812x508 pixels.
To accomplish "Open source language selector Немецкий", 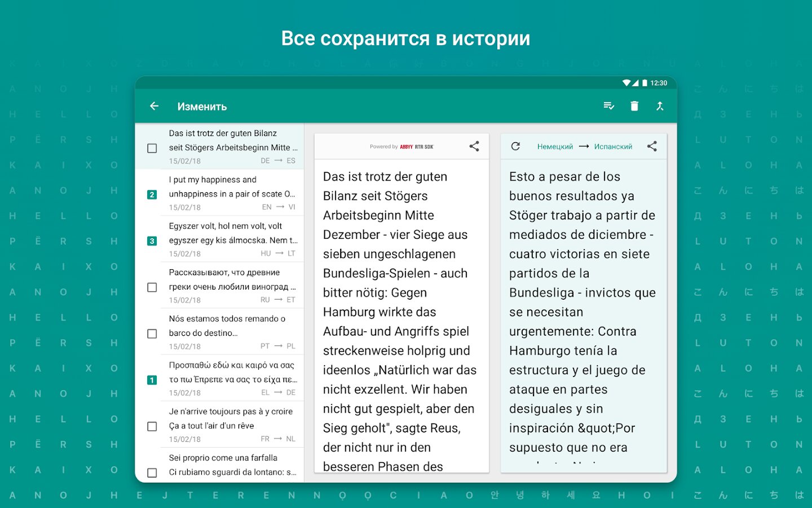I will point(555,147).
